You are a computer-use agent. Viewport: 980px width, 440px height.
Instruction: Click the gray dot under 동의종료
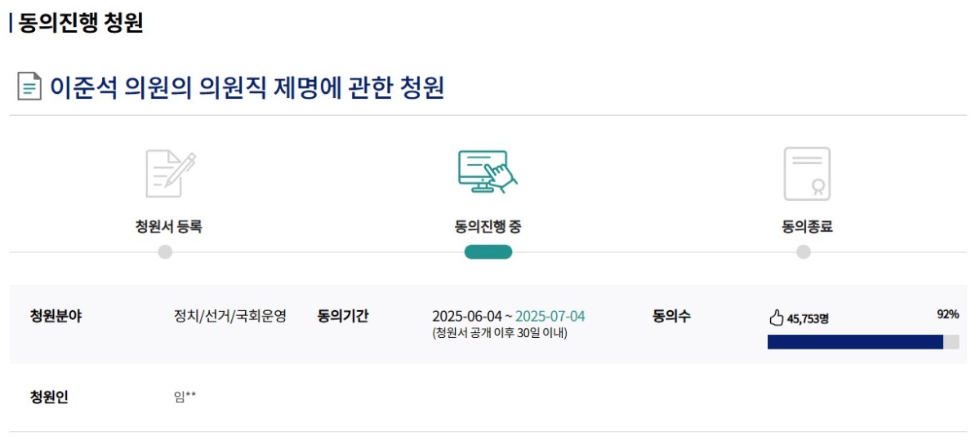coord(804,252)
